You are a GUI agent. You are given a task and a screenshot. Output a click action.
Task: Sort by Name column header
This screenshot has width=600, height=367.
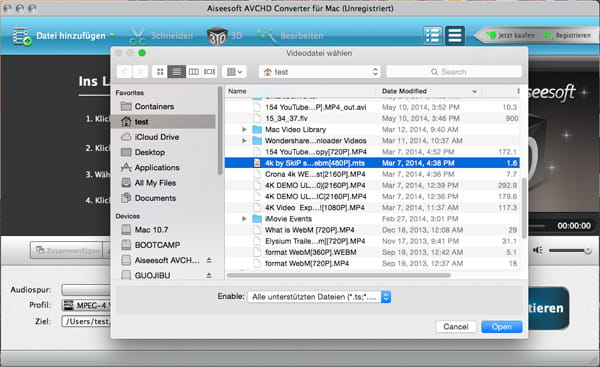[300, 91]
